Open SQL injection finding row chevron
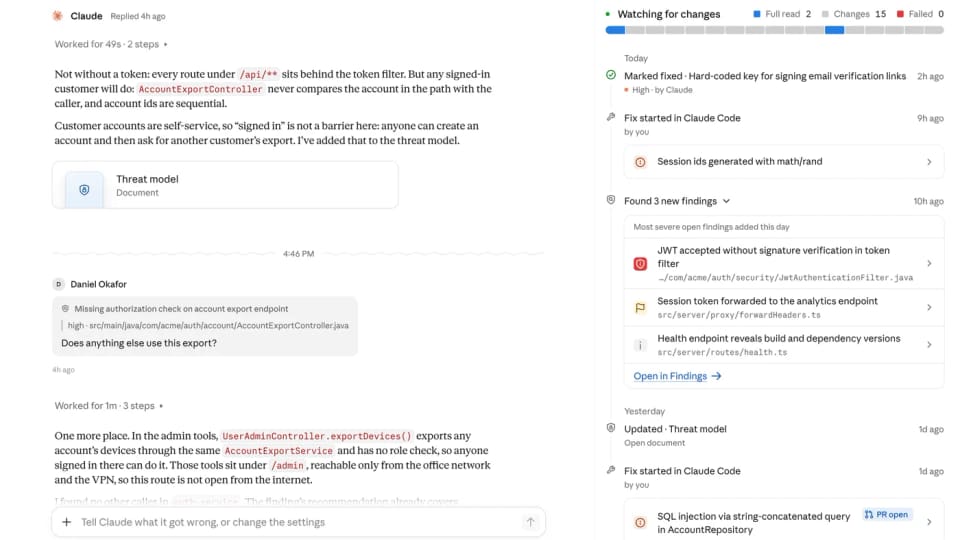 [929, 522]
